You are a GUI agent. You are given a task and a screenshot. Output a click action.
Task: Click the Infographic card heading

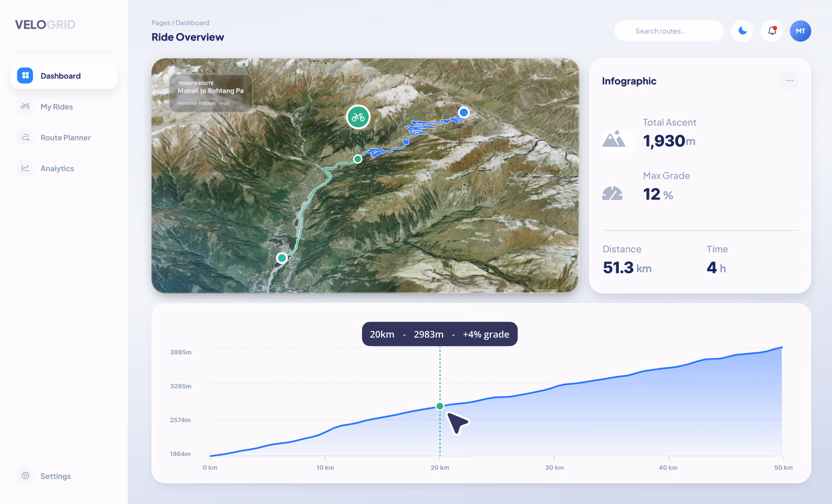coord(629,81)
